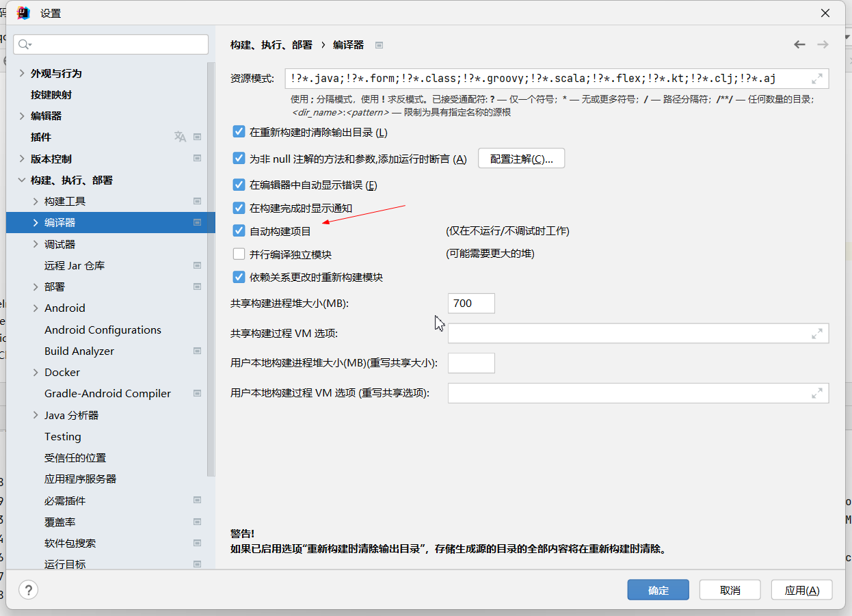Expand the Android tree node
The image size is (852, 616).
tap(36, 308)
